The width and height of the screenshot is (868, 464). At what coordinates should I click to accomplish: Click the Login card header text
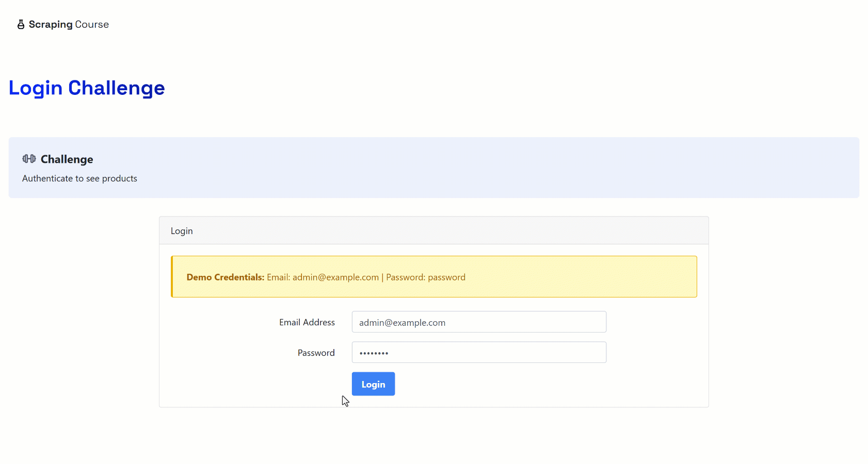(x=182, y=231)
